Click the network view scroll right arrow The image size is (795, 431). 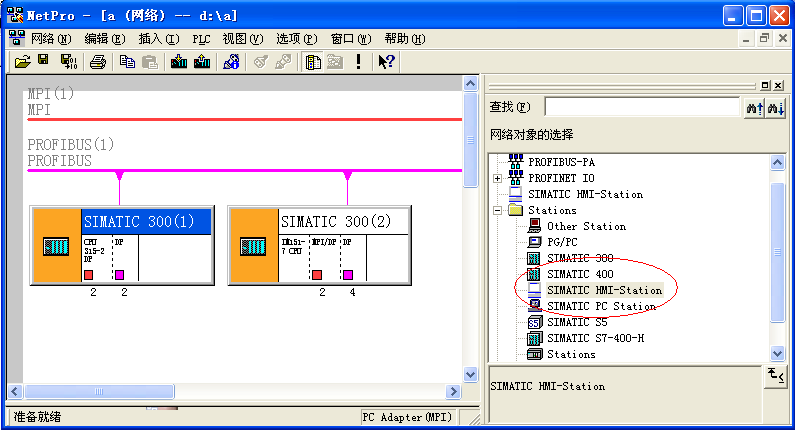(x=453, y=391)
